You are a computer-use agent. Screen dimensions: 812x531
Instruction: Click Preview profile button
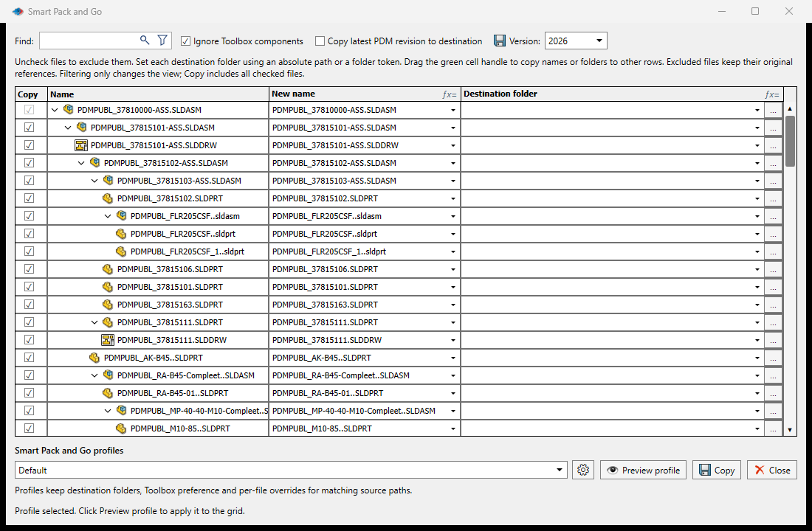point(643,470)
